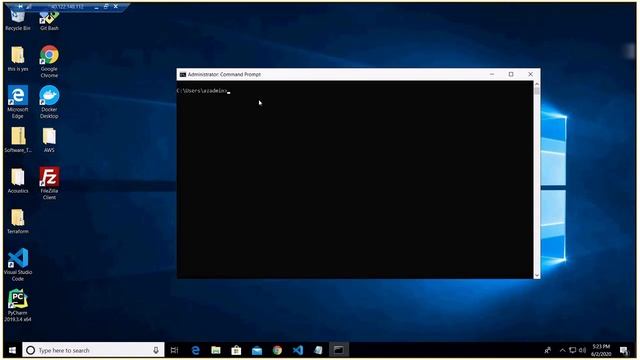640x360 pixels.
Task: Open the Windows Start menu
Action: [12, 350]
